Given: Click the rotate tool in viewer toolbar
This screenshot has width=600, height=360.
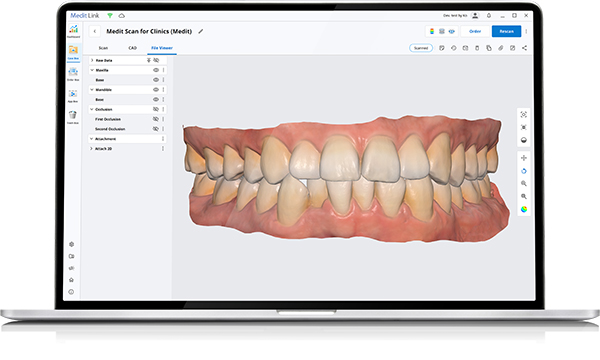Looking at the screenshot, I should [524, 171].
